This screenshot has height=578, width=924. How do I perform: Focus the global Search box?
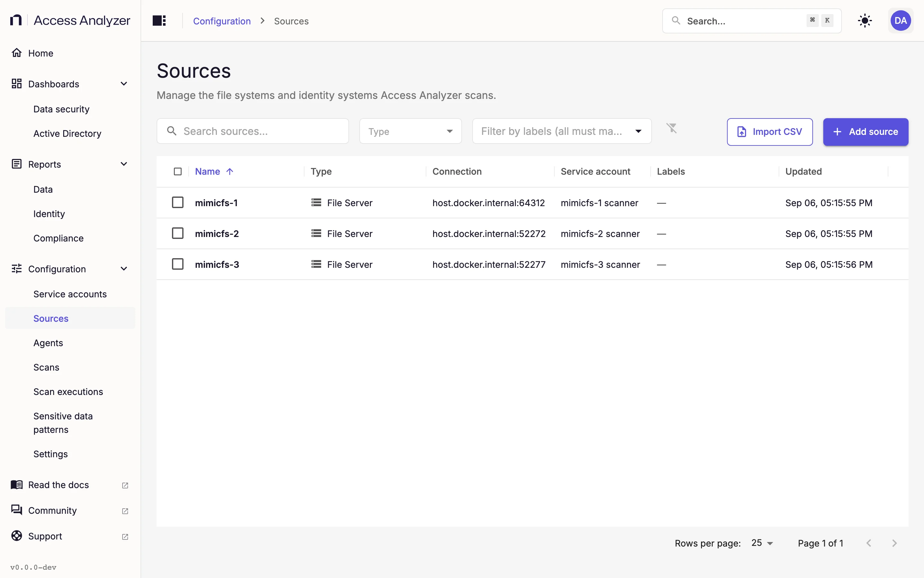[752, 21]
